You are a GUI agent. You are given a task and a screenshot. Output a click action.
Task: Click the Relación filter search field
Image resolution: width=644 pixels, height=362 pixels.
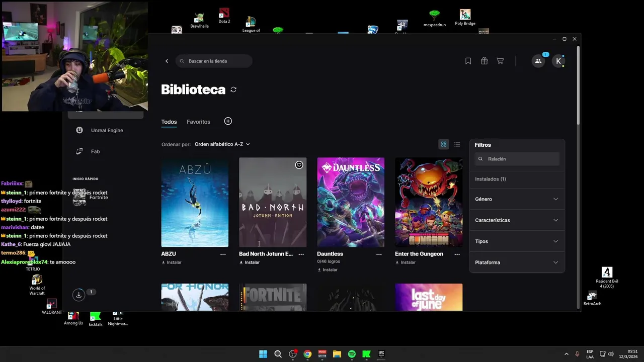517,159
